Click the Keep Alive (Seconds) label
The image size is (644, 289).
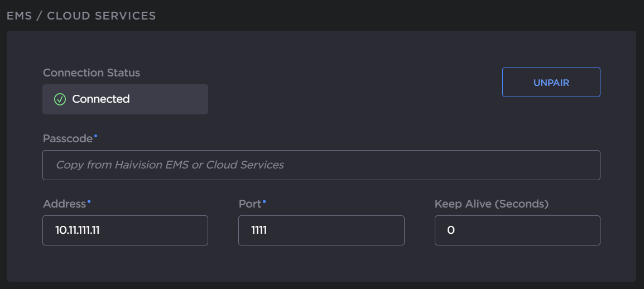pos(491,204)
